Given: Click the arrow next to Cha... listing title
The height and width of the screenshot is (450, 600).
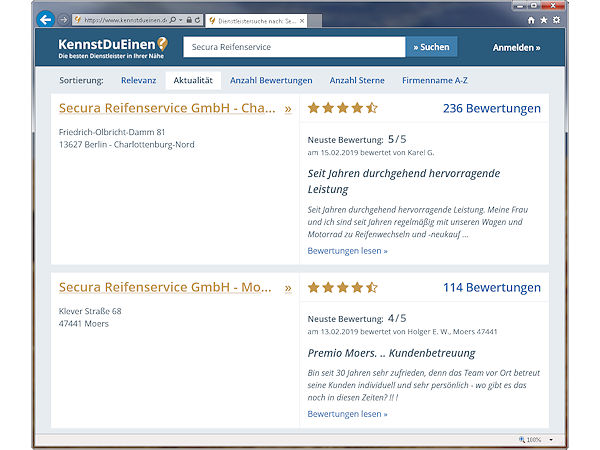Looking at the screenshot, I should [x=288, y=109].
